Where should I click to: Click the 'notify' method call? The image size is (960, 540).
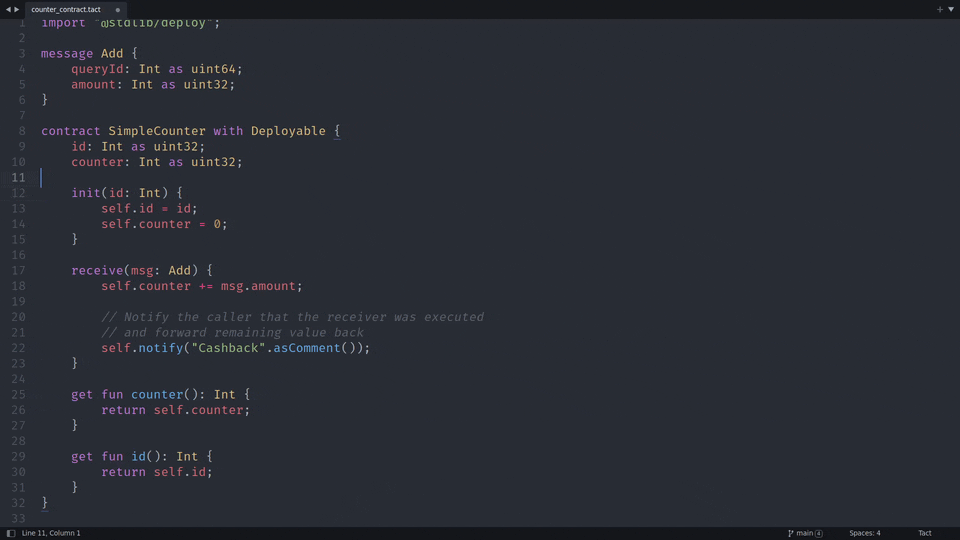pyautogui.click(x=160, y=348)
